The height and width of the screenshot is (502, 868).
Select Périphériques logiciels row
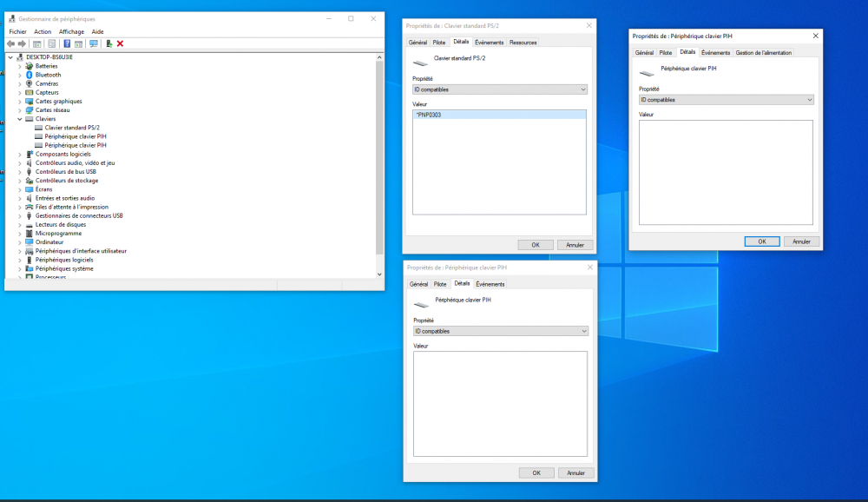click(64, 260)
